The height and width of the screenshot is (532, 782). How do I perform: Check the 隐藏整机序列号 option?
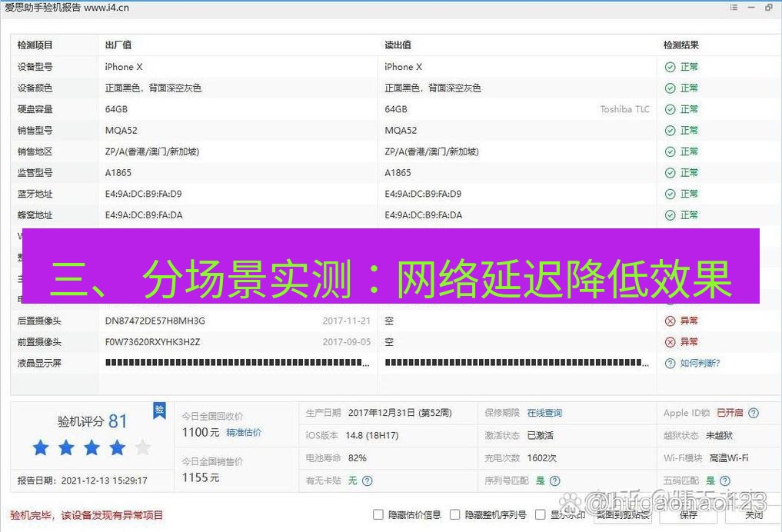(455, 515)
